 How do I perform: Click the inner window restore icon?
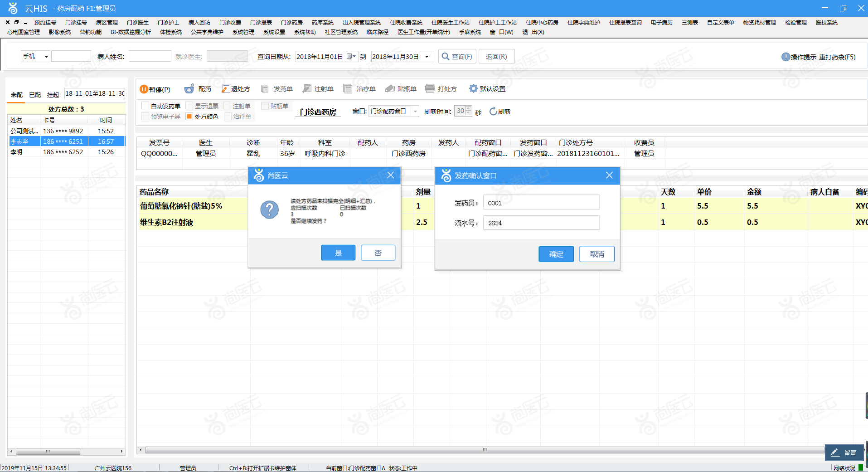tap(16, 22)
